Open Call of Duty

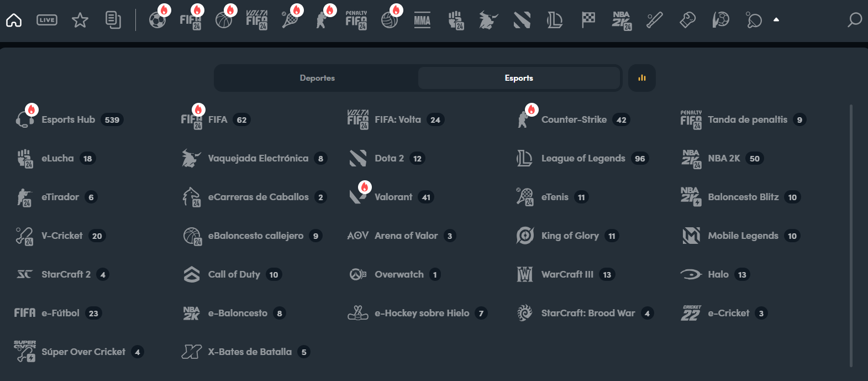[x=232, y=274]
